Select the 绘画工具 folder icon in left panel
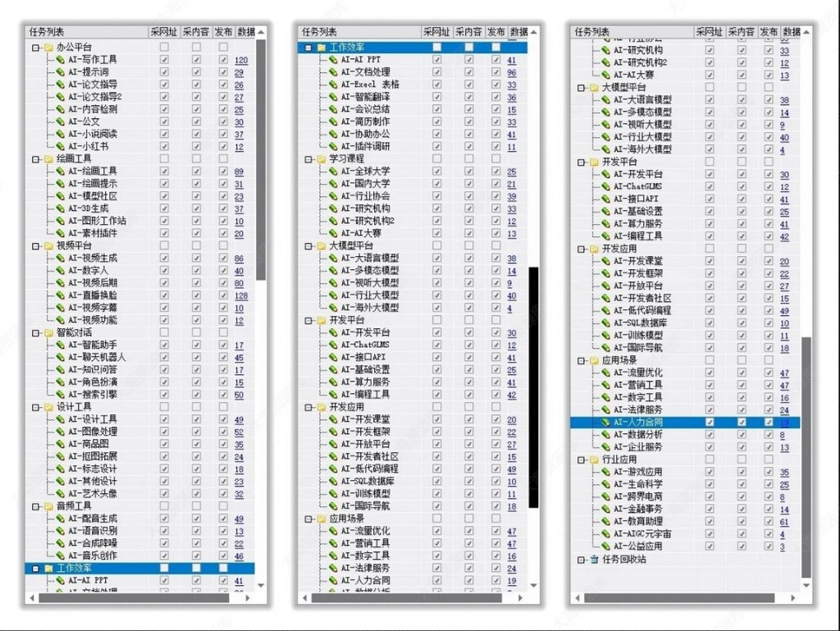 point(48,158)
